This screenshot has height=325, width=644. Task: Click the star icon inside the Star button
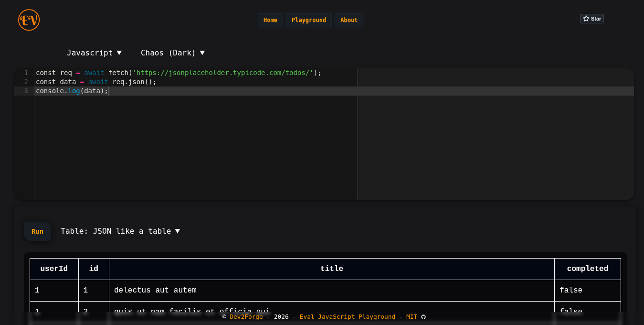coord(586,18)
